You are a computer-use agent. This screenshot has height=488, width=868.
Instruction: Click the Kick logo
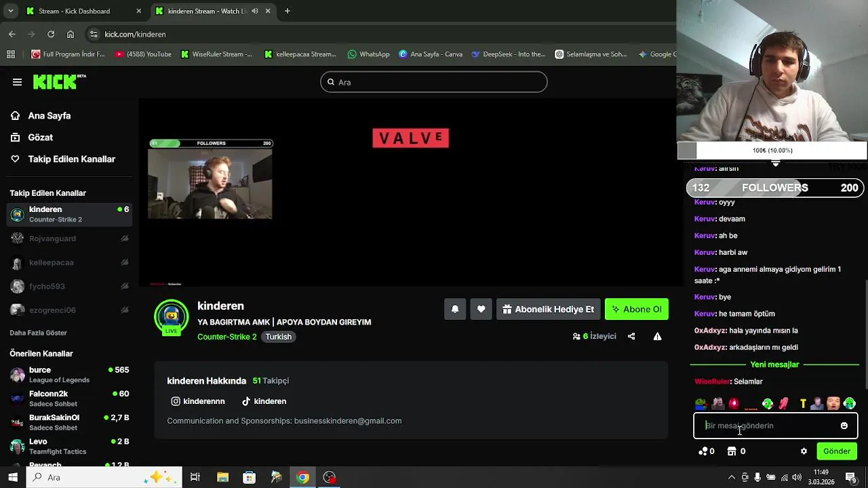(59, 82)
